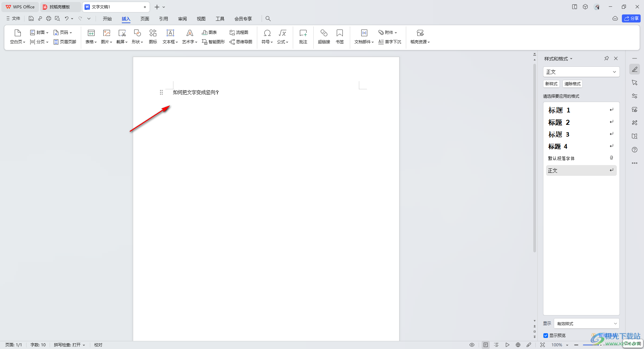Click 校对 in the status bar
This screenshot has width=644, height=349.
[x=98, y=345]
